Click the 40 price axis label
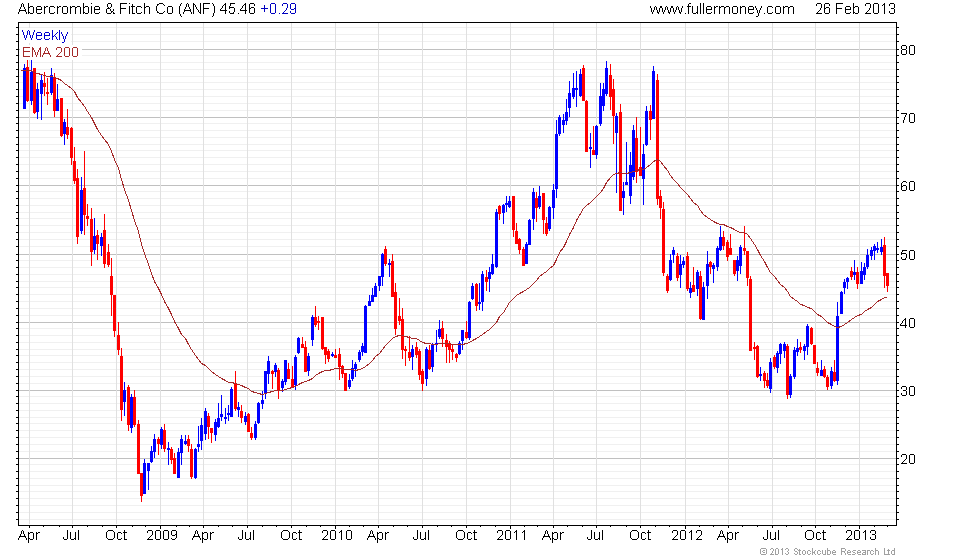The height and width of the screenshot is (560, 980). tap(908, 323)
